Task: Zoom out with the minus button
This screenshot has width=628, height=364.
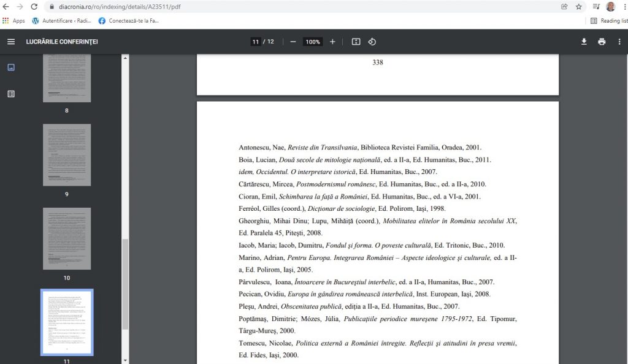Action: 293,42
